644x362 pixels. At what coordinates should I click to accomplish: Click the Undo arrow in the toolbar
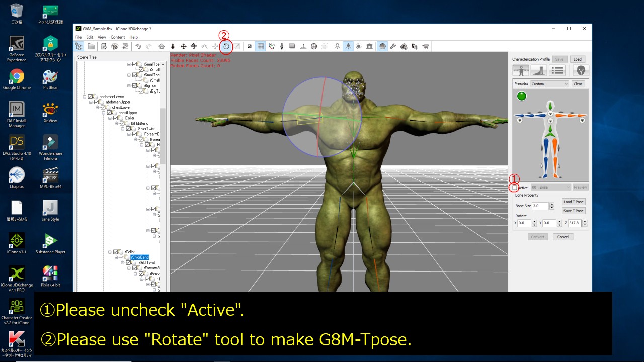138,47
